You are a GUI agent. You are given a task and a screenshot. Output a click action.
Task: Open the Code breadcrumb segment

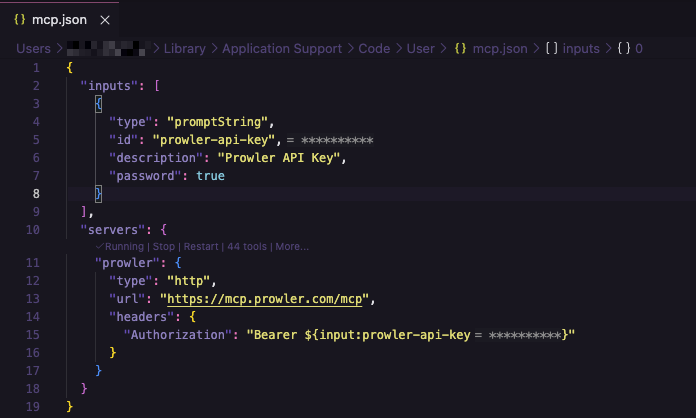(374, 48)
